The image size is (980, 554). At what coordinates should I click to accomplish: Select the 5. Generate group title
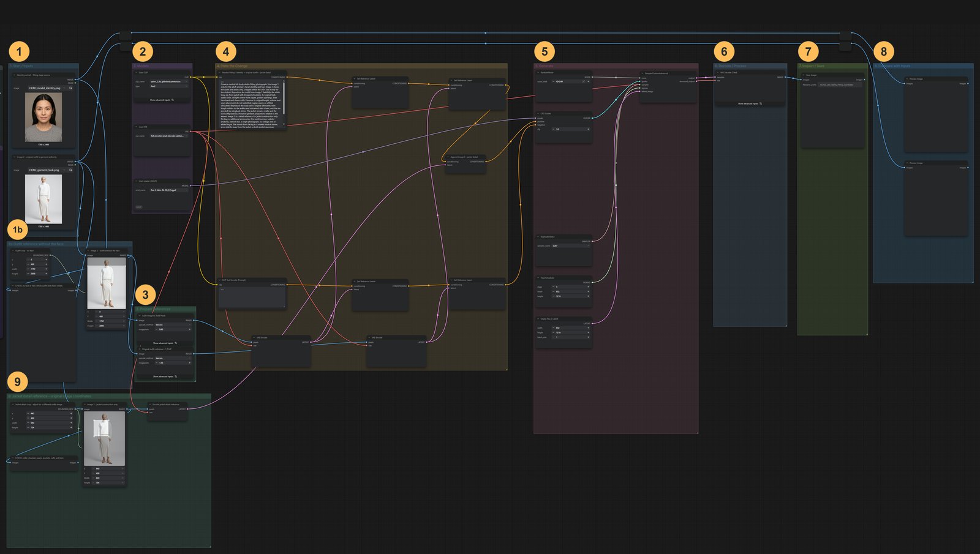(544, 66)
